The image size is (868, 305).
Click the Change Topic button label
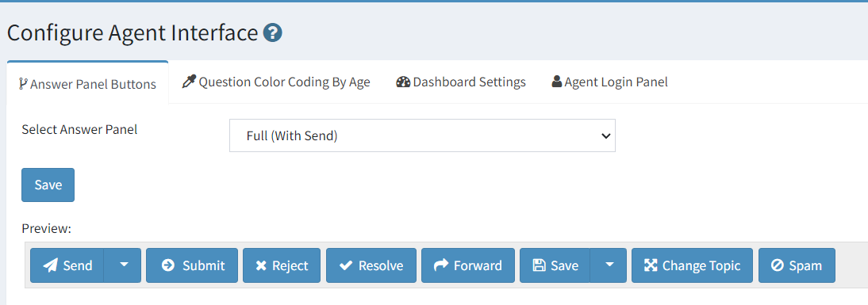click(x=701, y=265)
